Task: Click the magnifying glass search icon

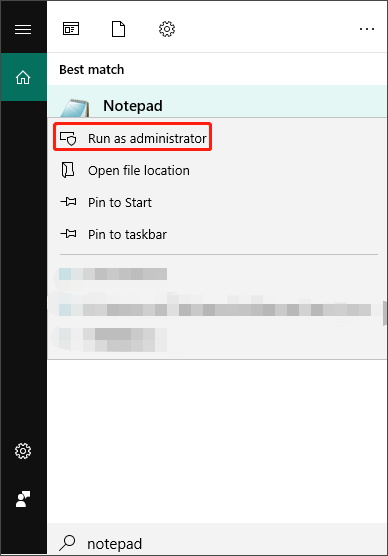Action: [67, 543]
